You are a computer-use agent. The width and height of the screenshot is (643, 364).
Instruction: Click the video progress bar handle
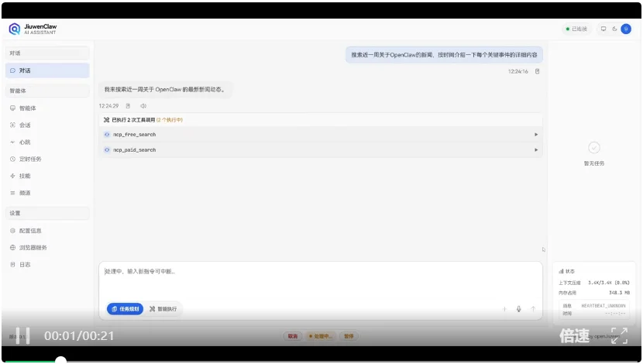pos(60,360)
